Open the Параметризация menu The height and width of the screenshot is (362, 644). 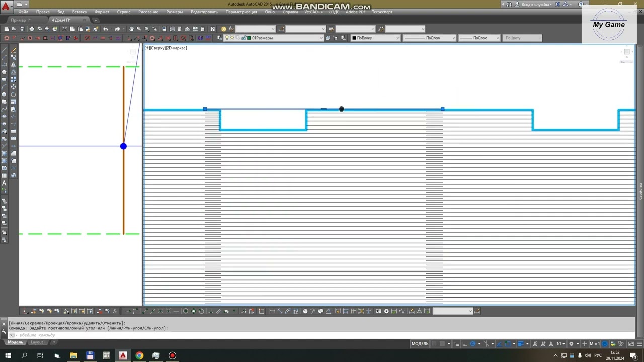(241, 12)
